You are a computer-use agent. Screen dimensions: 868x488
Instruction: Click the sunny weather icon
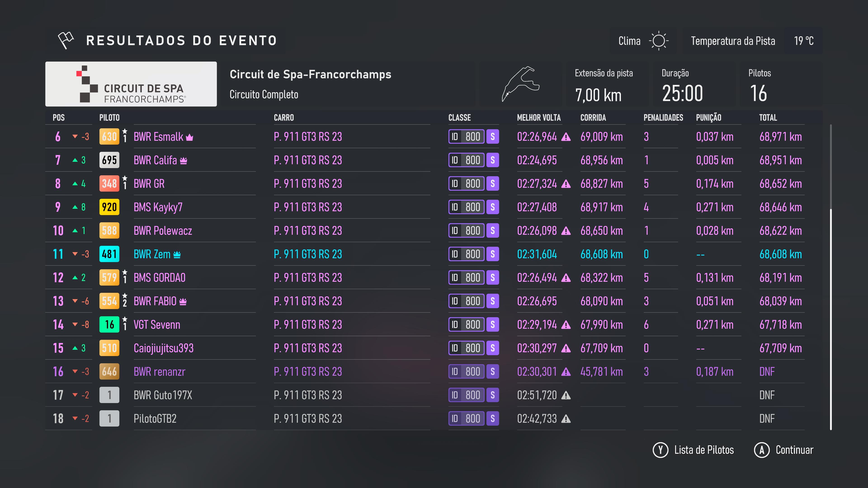coord(658,41)
